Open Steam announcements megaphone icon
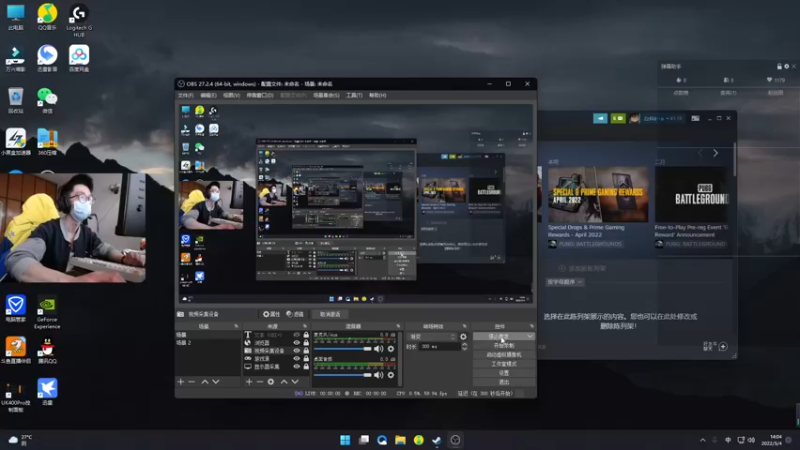The image size is (800, 450). point(600,118)
